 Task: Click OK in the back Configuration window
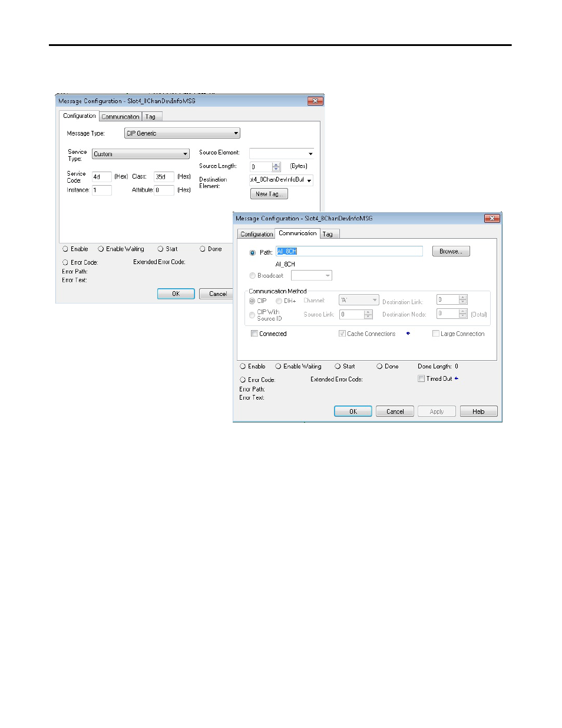pyautogui.click(x=176, y=294)
